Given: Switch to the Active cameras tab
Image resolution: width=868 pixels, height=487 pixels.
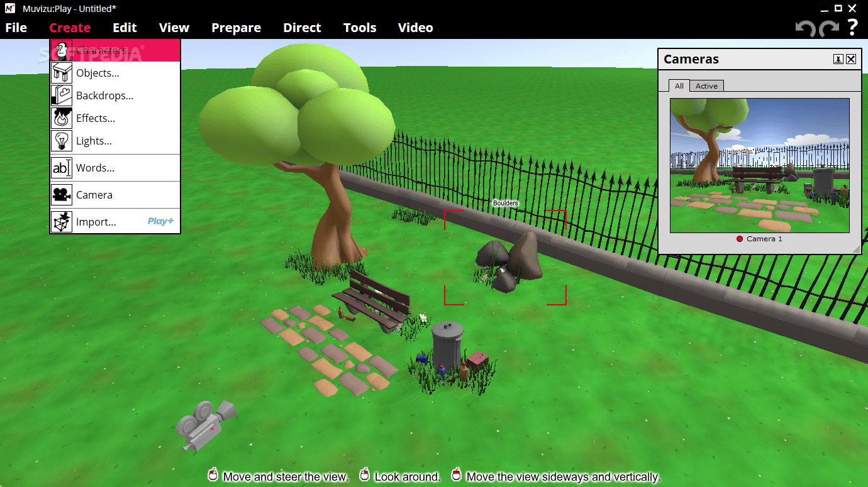Looking at the screenshot, I should pos(706,86).
